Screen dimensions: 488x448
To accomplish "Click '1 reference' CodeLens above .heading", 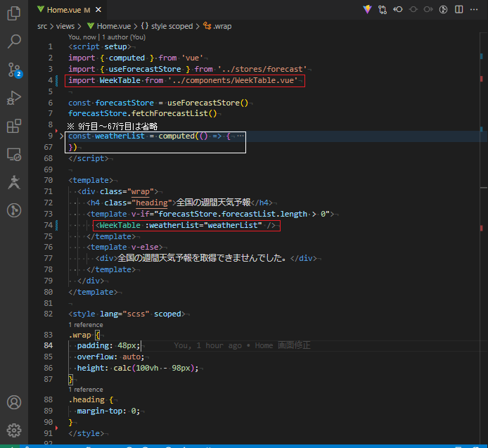I will coord(86,390).
